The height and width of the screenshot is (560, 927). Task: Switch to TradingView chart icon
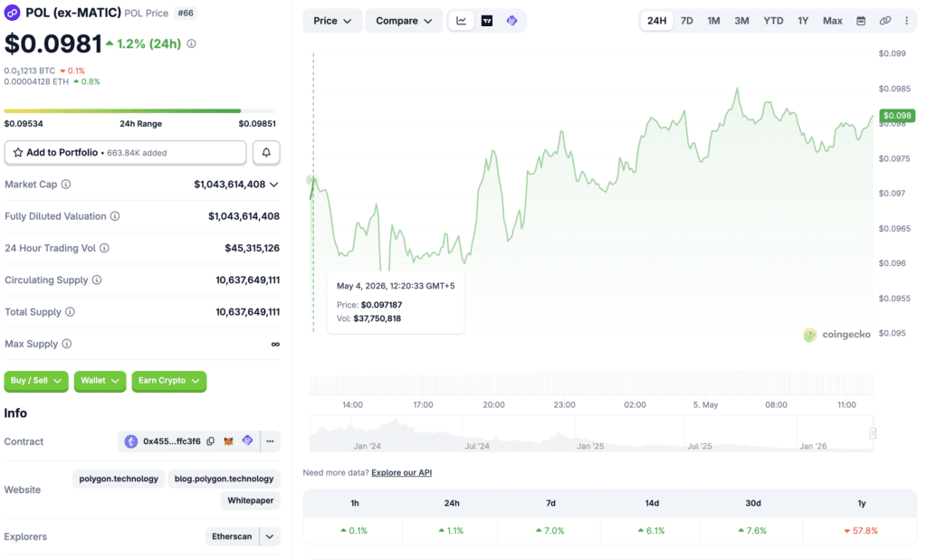[x=487, y=21]
